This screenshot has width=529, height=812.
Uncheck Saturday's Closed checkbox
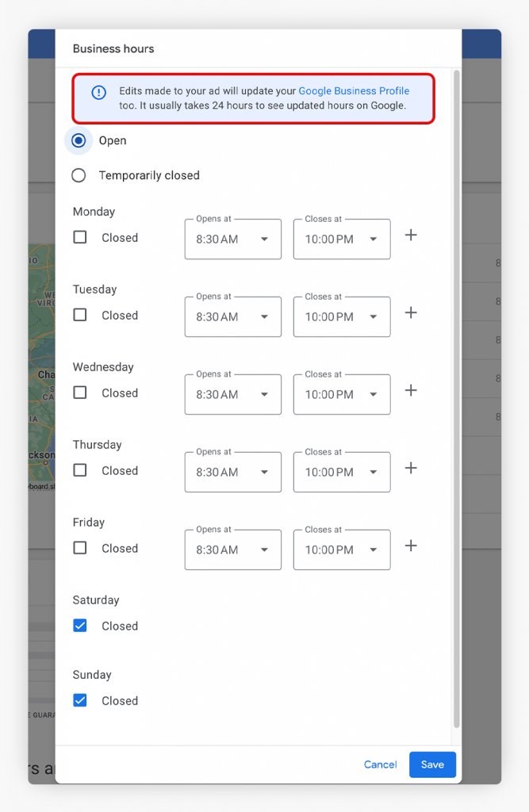(x=79, y=625)
